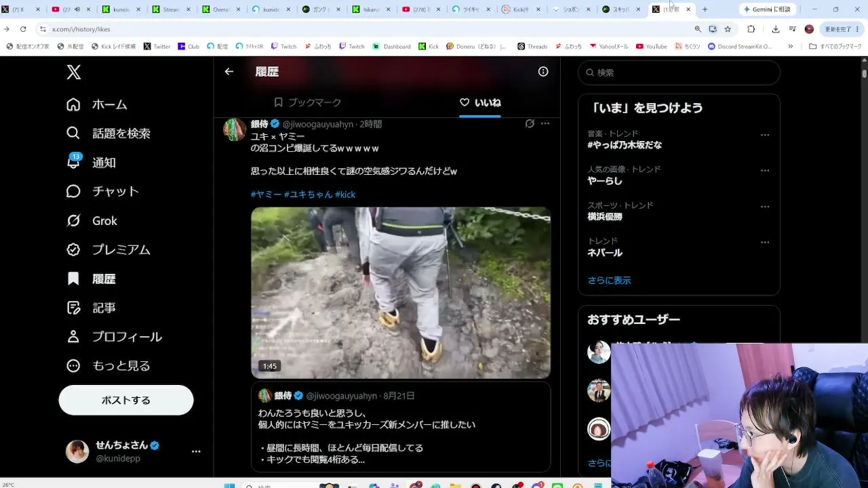Screen dimensions: 868x488
Task: Click the ポストする button
Action: point(126,400)
